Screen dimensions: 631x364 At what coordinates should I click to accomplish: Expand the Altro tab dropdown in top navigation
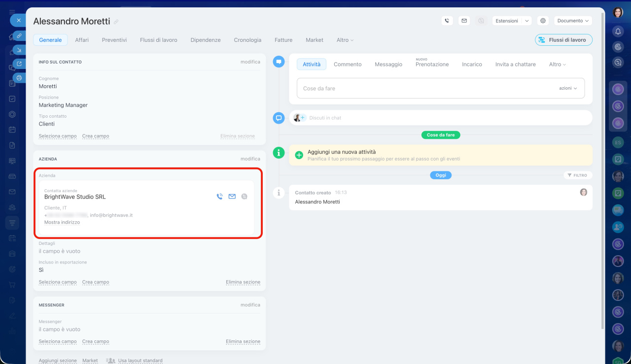[345, 40]
